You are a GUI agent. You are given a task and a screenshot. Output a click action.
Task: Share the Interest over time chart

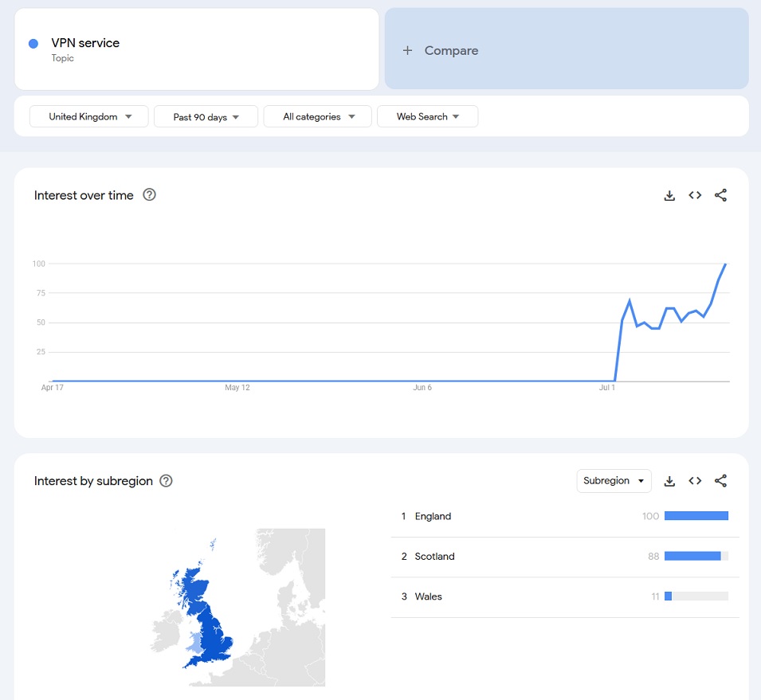coord(720,195)
